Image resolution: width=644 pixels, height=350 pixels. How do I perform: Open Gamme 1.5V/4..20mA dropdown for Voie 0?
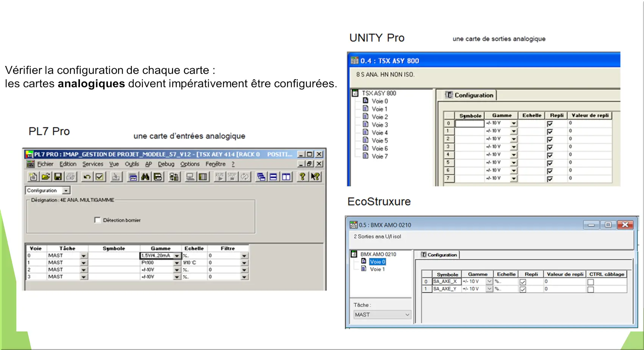pyautogui.click(x=177, y=256)
